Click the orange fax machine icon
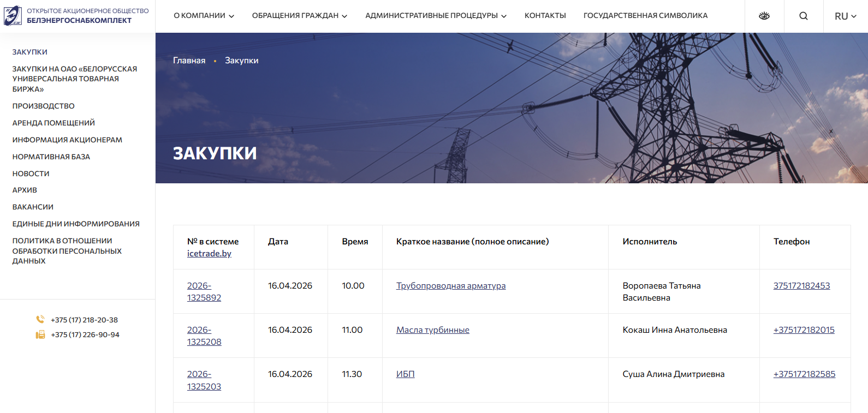The image size is (868, 413). pos(40,334)
